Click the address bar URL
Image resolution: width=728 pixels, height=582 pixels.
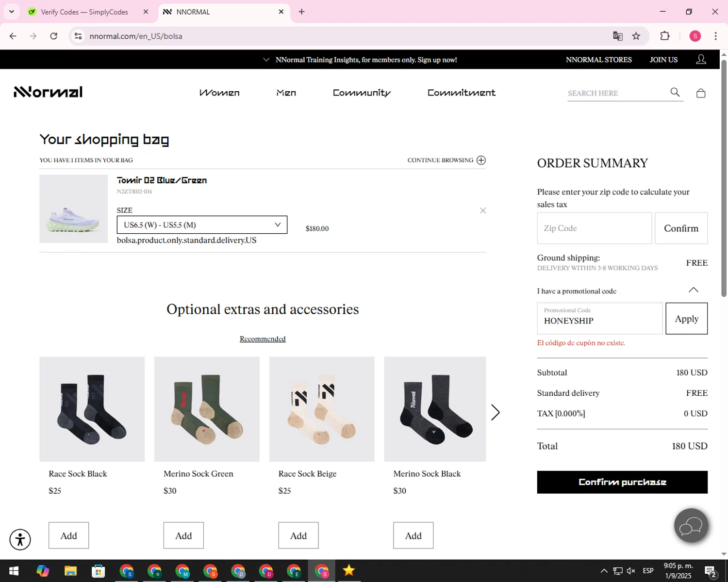tap(136, 36)
